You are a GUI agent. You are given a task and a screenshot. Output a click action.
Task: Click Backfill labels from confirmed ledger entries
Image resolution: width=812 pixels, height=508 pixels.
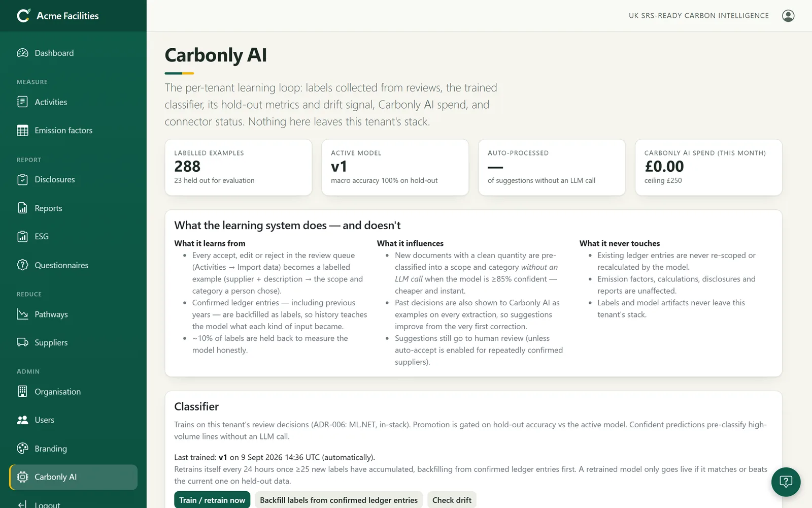(339, 500)
